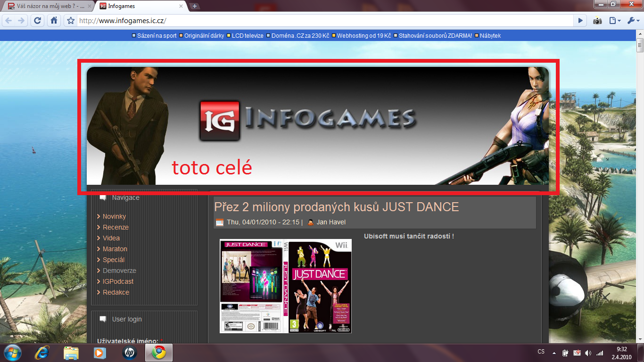Viewport: 644px width, 362px height.
Task: Open the HP application in the taskbar
Action: point(129,353)
